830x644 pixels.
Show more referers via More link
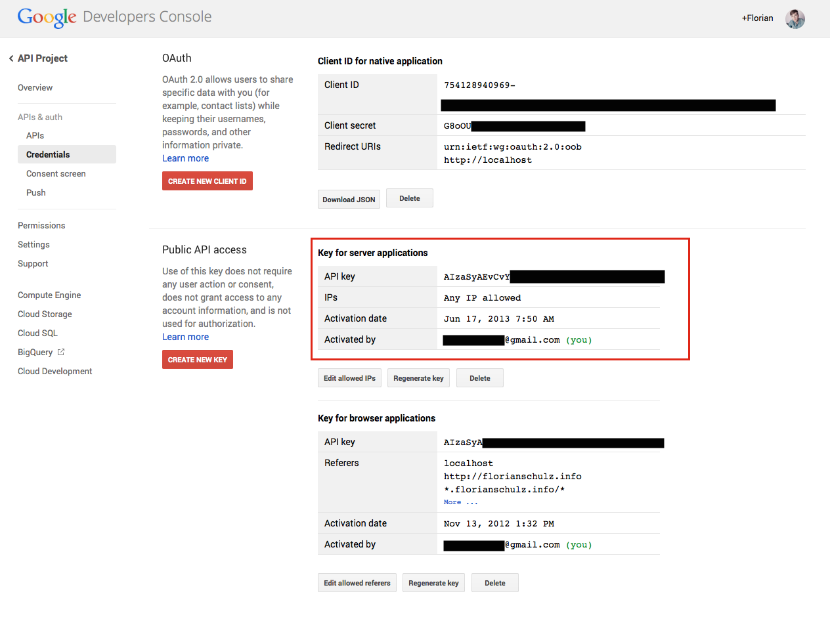[460, 502]
